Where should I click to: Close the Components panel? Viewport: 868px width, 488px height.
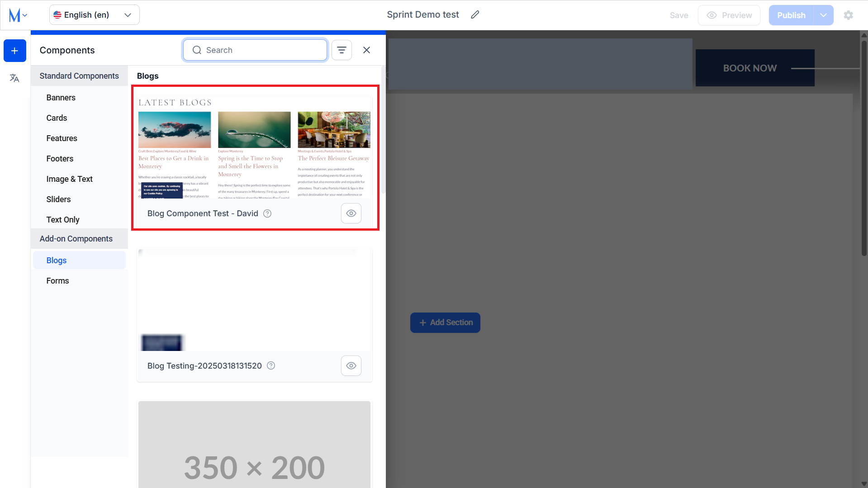click(367, 50)
